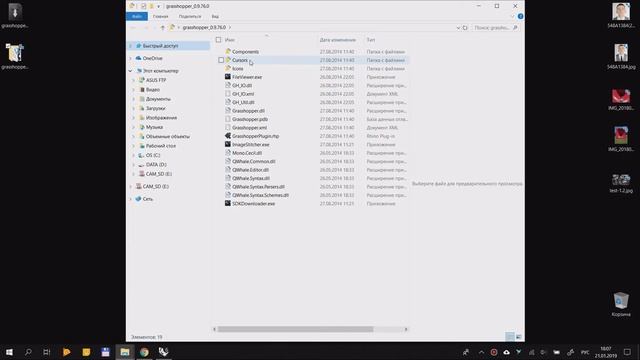The height and width of the screenshot is (360, 640).
Task: Open Task View on the taskbar
Action: (x=47, y=352)
